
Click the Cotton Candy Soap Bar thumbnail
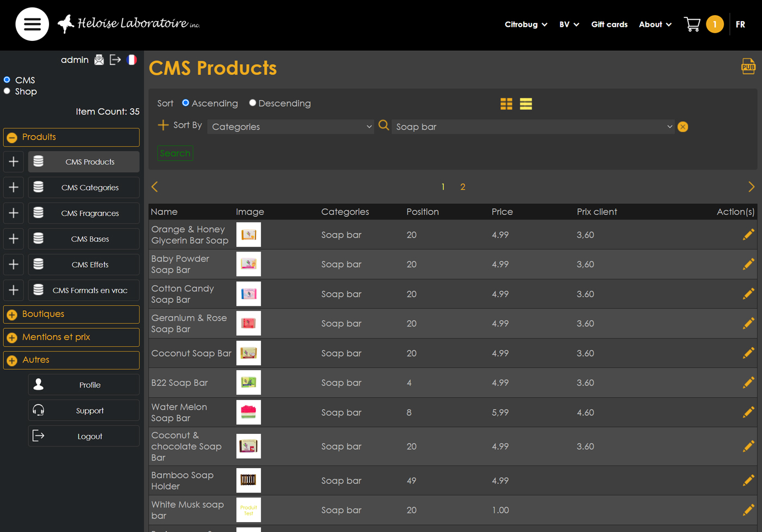point(249,294)
